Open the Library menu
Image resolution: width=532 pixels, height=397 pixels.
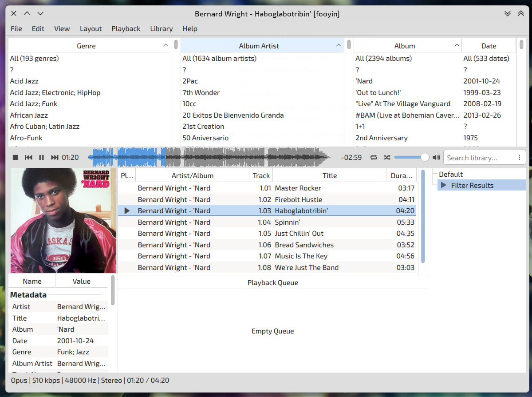[162, 29]
